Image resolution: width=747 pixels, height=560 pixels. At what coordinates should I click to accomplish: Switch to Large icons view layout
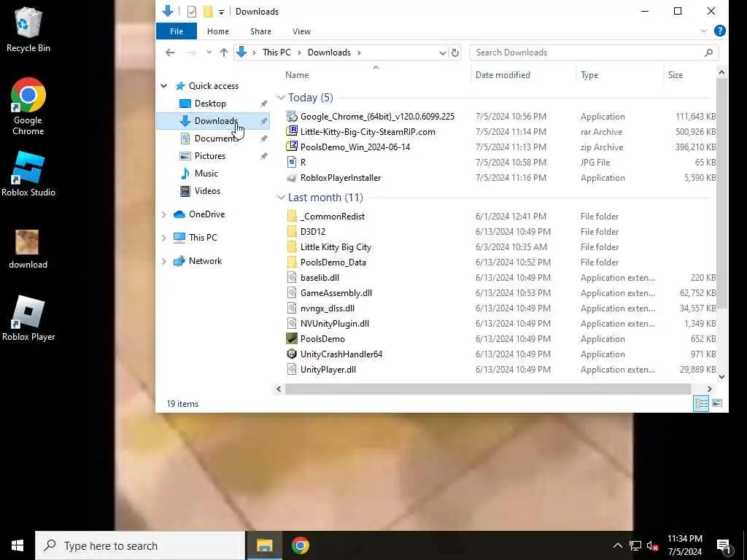point(716,403)
